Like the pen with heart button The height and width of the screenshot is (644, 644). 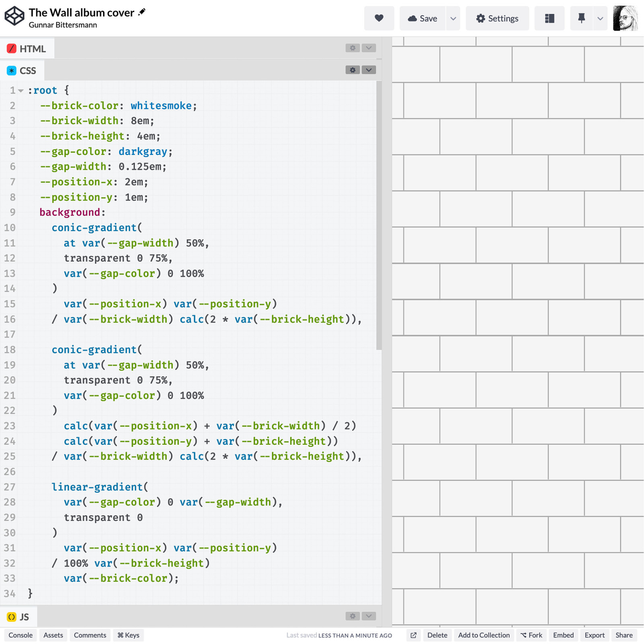[x=379, y=18]
